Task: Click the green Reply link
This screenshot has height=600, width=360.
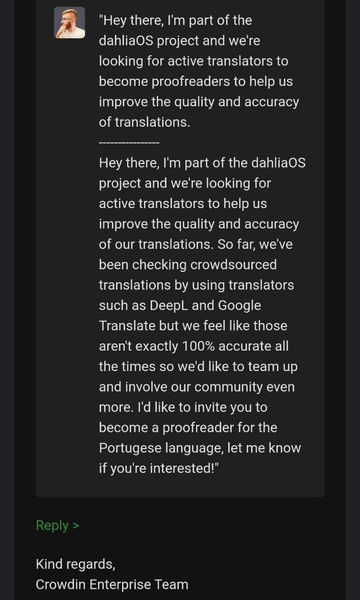Action: pos(52,525)
